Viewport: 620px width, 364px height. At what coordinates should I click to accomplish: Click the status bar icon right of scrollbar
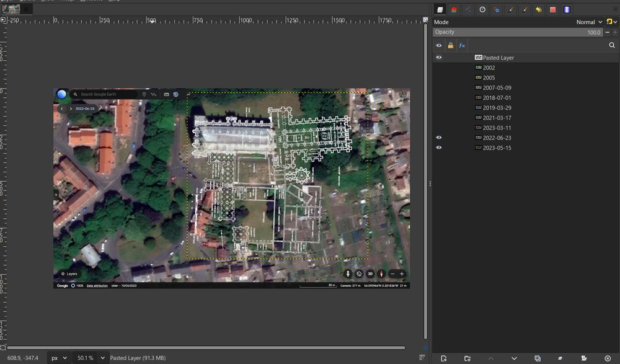(422, 358)
